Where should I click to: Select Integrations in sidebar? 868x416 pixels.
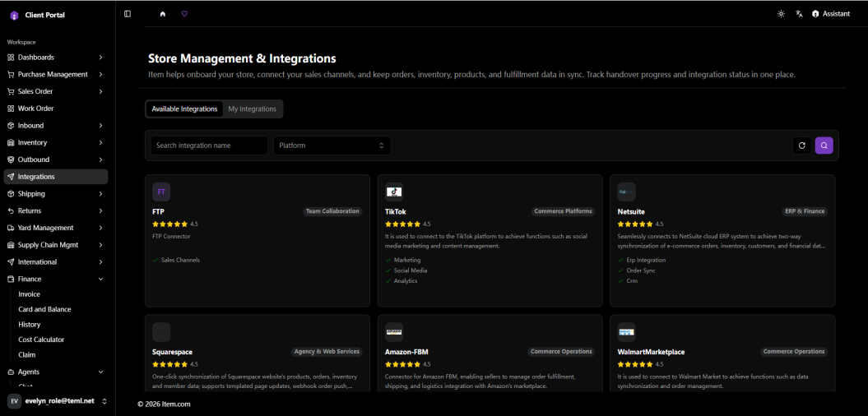[x=55, y=177]
